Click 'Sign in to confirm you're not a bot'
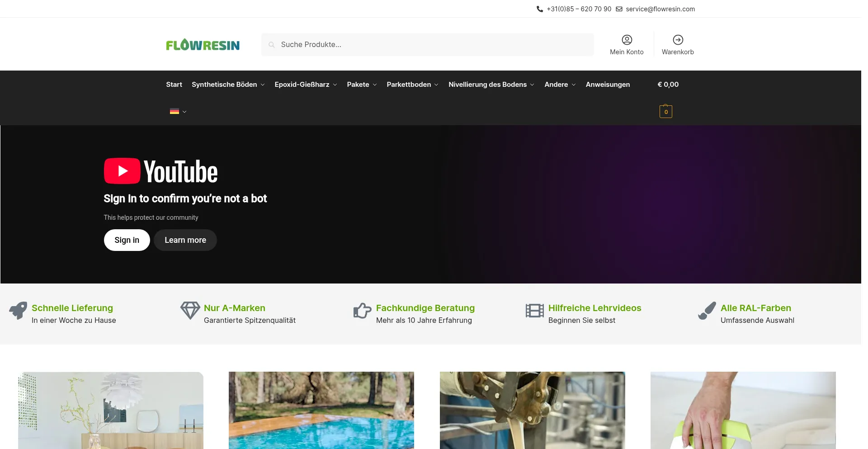The width and height of the screenshot is (868, 449). pyautogui.click(x=185, y=199)
